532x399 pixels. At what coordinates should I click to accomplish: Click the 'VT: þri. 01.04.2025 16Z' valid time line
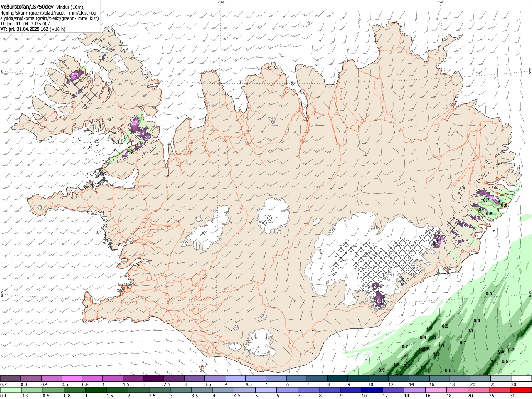[25, 29]
